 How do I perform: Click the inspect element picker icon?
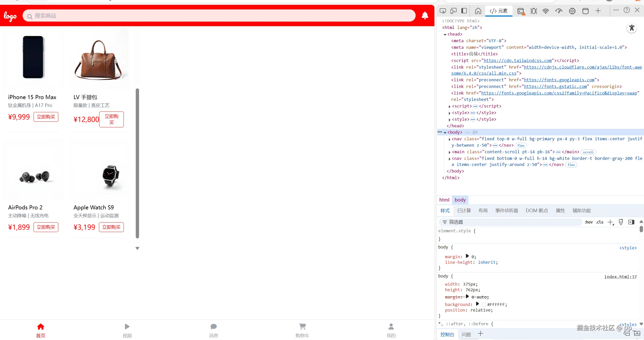pos(443,11)
